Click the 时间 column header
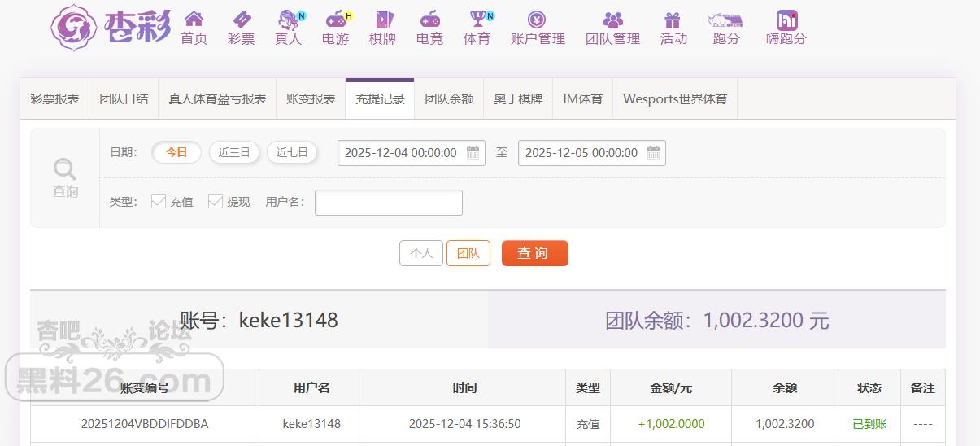The height and width of the screenshot is (446, 980). (x=464, y=388)
